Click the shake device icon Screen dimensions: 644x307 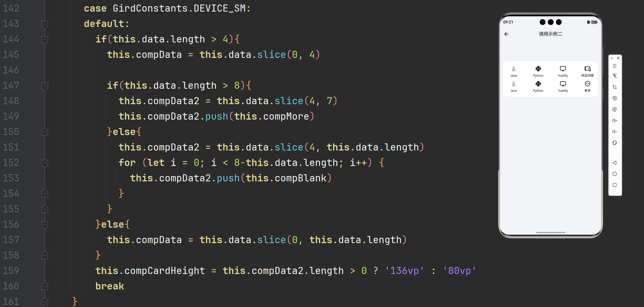614,143
